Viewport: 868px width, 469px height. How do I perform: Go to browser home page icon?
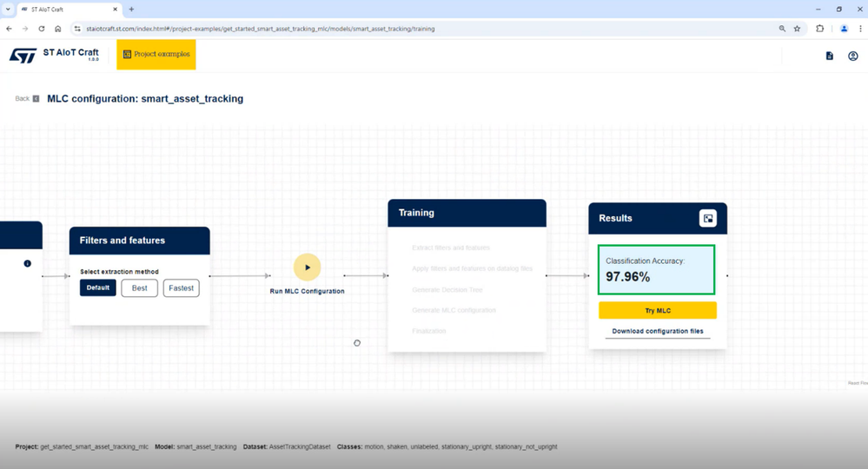57,29
